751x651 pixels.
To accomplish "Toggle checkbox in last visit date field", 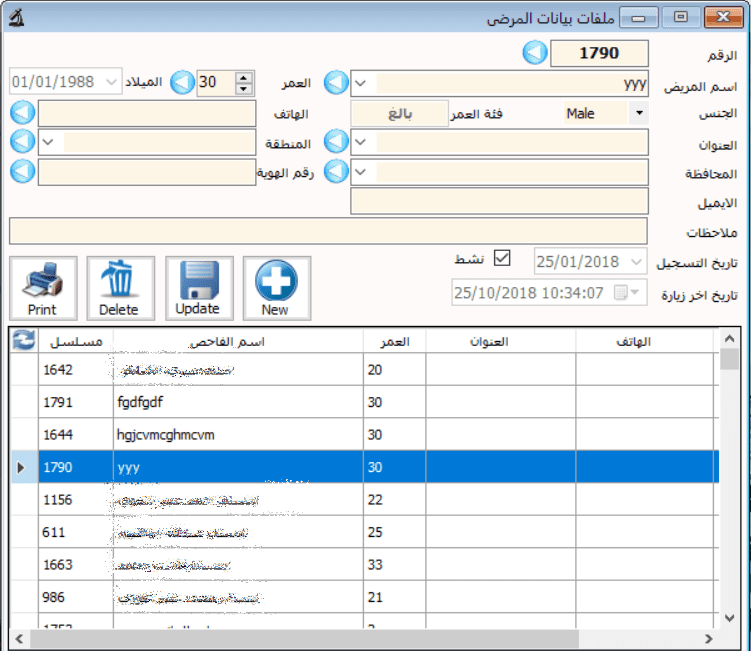I will coord(623,293).
